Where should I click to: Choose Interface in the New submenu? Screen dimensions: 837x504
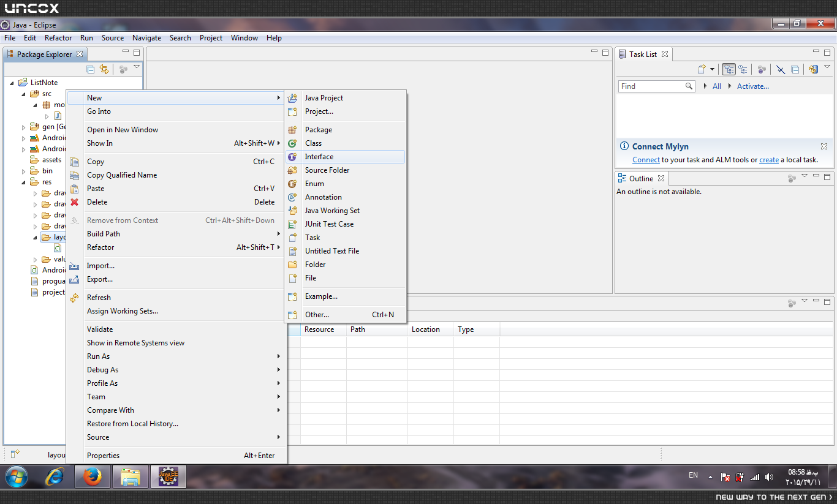tap(345, 157)
